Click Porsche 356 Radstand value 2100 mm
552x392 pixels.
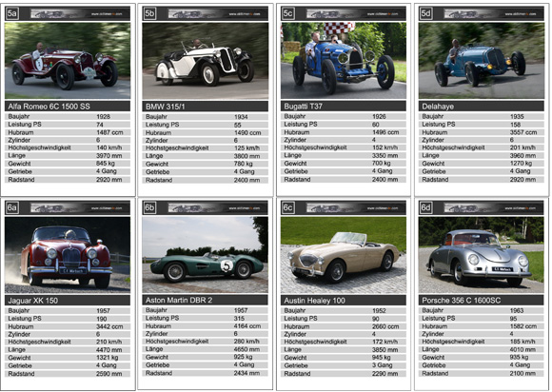[x=522, y=373]
